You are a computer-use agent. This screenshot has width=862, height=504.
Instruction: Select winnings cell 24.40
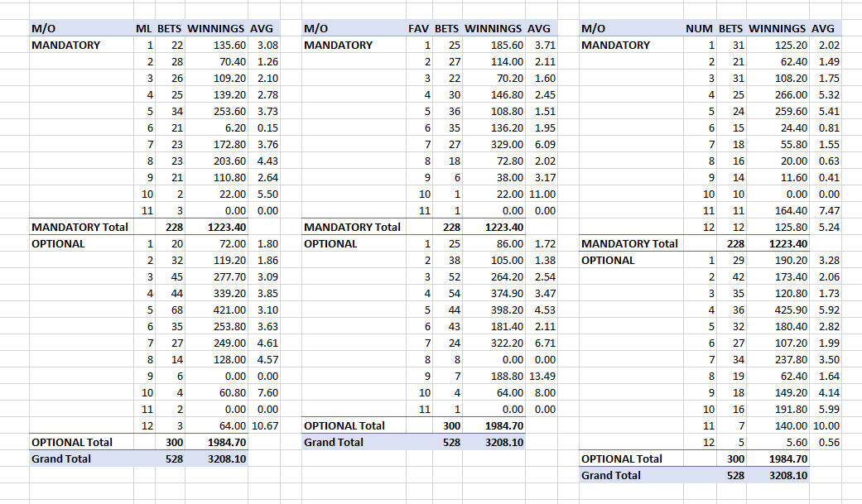click(794, 127)
